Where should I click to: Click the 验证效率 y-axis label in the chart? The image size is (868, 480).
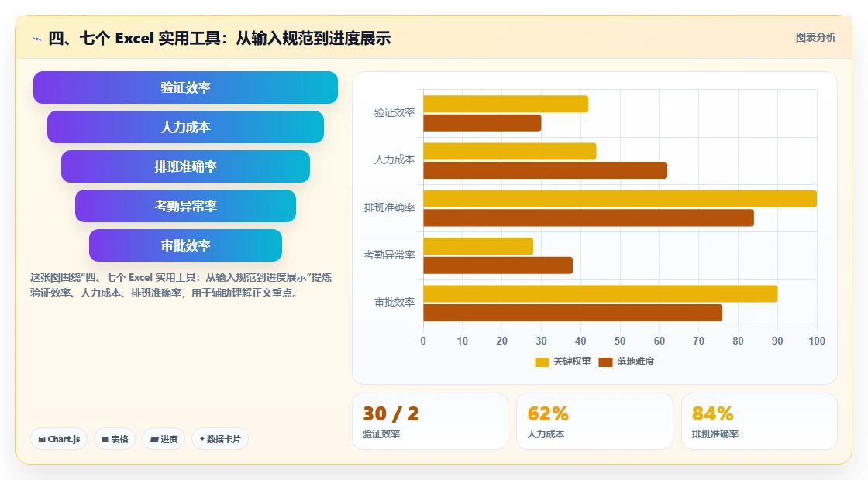pyautogui.click(x=394, y=113)
